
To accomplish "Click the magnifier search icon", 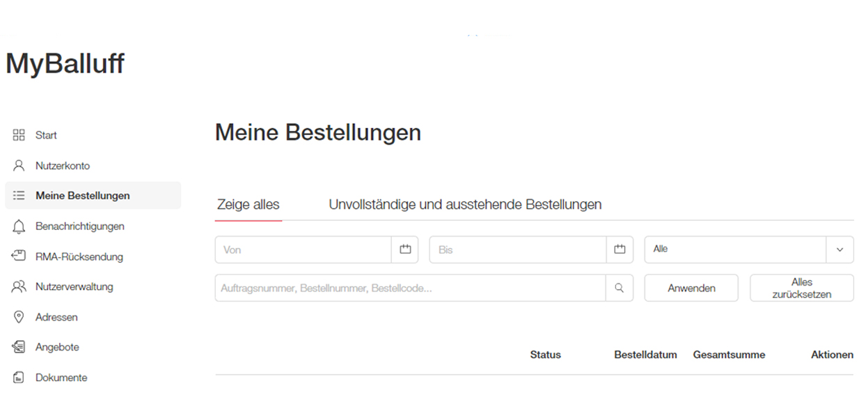I will click(620, 288).
